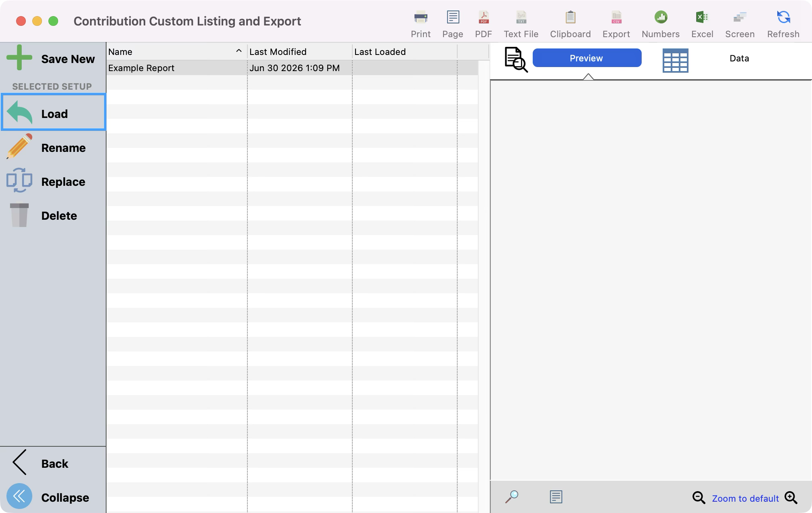Copy report to Clipboard
The image size is (812, 513).
(x=570, y=24)
